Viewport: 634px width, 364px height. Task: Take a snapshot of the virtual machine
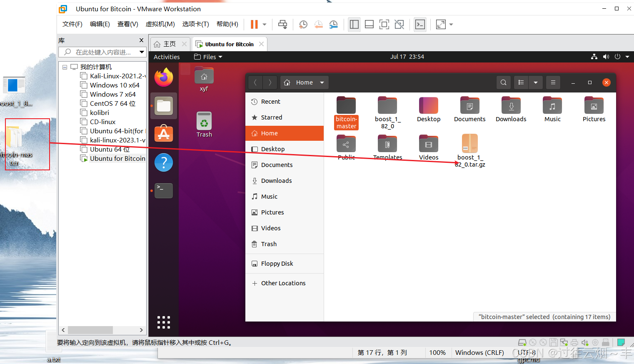(x=303, y=24)
